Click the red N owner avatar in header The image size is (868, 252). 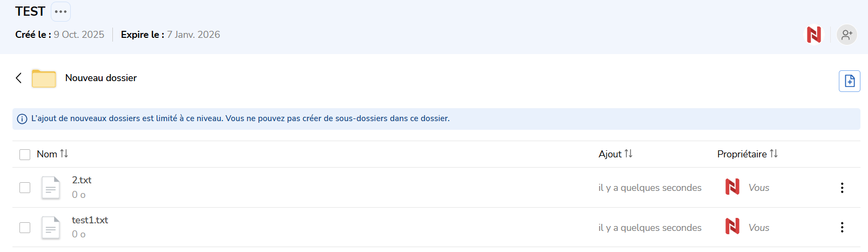pos(813,35)
